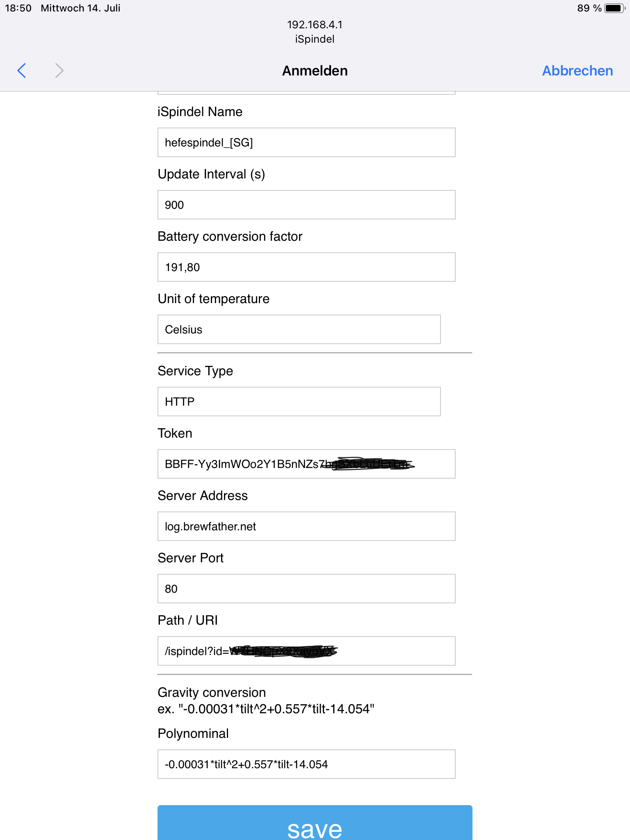Click the Server Port field
630x840 pixels.
(306, 589)
